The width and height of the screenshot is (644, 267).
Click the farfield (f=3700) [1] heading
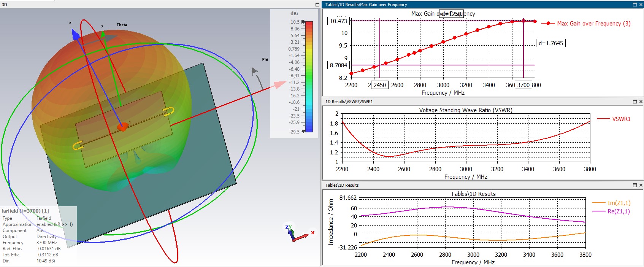(x=25, y=211)
